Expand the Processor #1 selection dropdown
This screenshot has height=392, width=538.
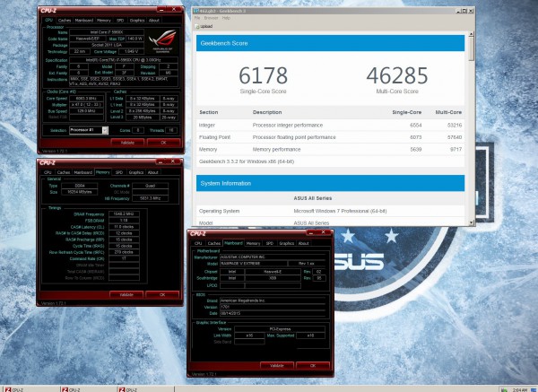point(105,130)
